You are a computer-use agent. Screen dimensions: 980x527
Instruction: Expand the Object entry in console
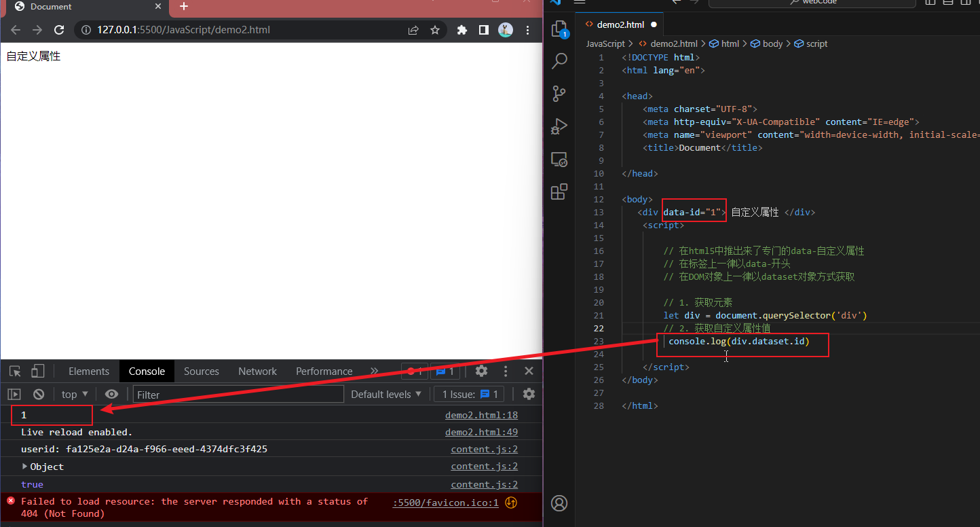point(25,467)
